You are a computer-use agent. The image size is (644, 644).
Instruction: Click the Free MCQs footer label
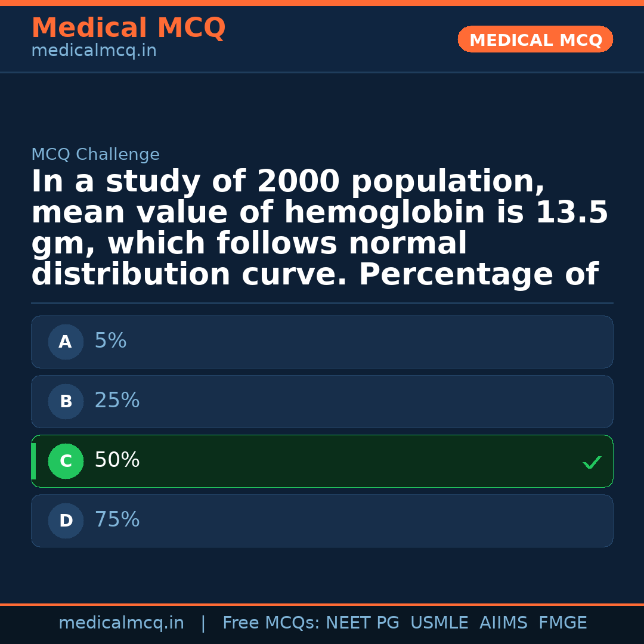pyautogui.click(x=271, y=623)
